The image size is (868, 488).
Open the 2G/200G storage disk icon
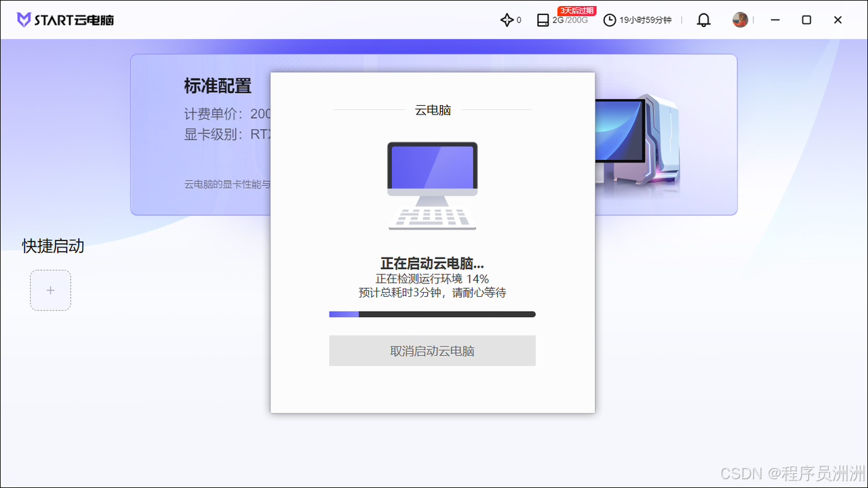point(542,20)
